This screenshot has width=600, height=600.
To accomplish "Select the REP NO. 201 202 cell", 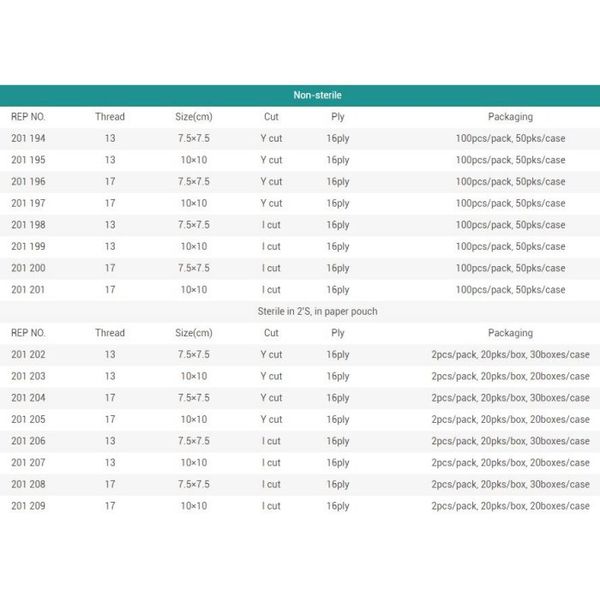I will click(x=28, y=354).
